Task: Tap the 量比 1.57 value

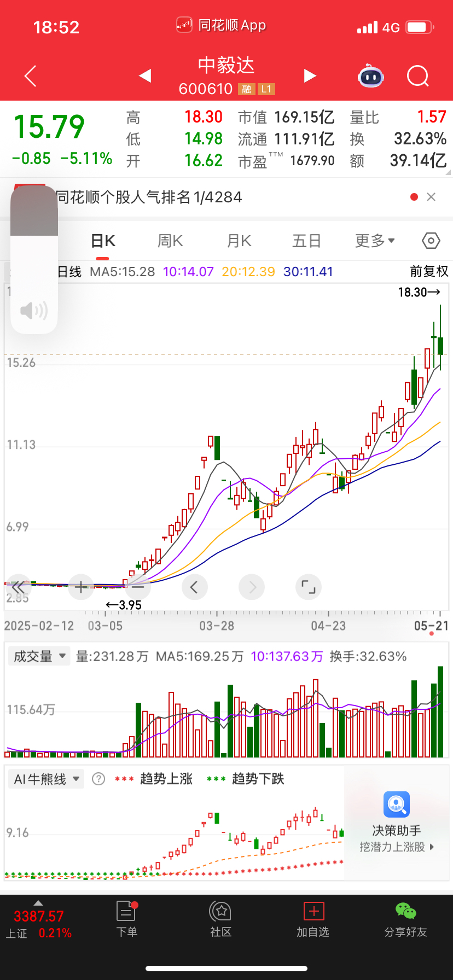Action: pos(432,116)
